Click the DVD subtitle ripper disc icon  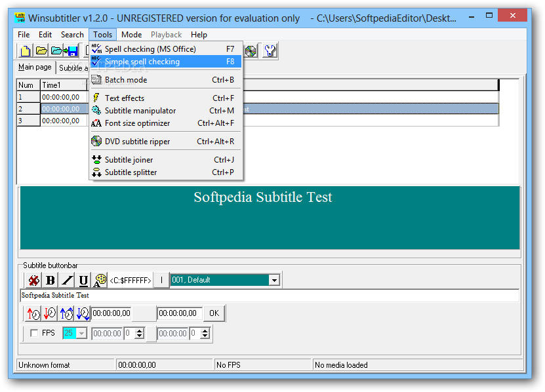click(96, 142)
